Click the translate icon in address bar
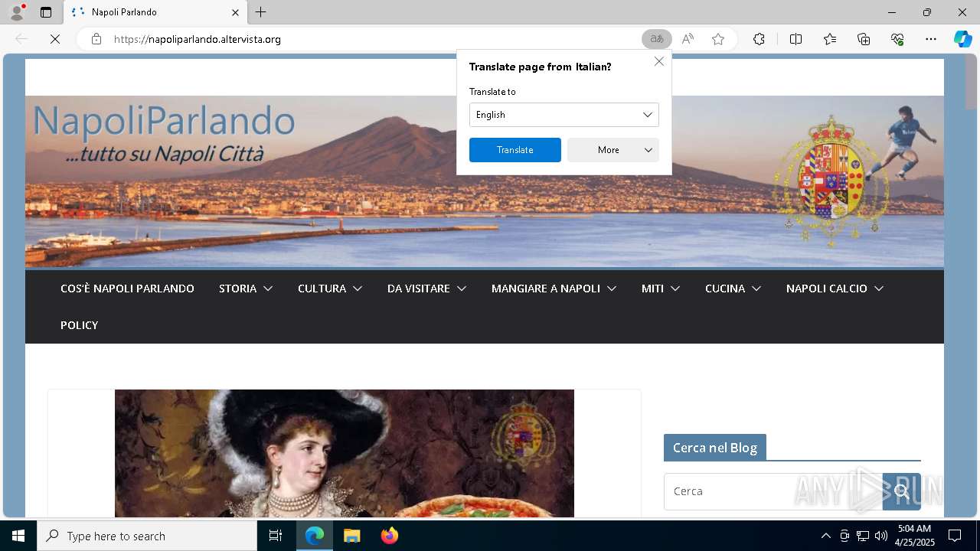Screen dimensions: 980x551 [657, 39]
